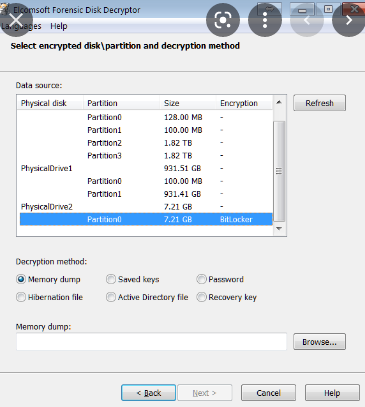Choose the Password decryption method
The width and height of the screenshot is (365, 407).
[220, 279]
